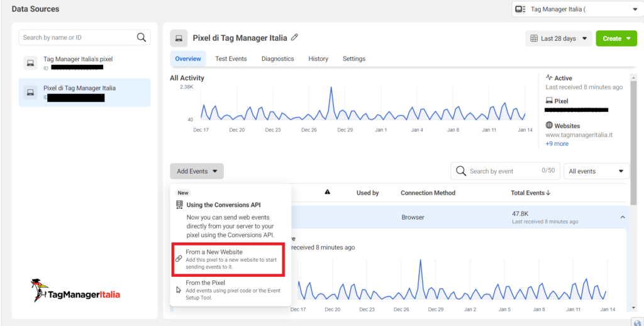644x326 pixels.
Task: Click the Used by column header
Action: (x=367, y=193)
